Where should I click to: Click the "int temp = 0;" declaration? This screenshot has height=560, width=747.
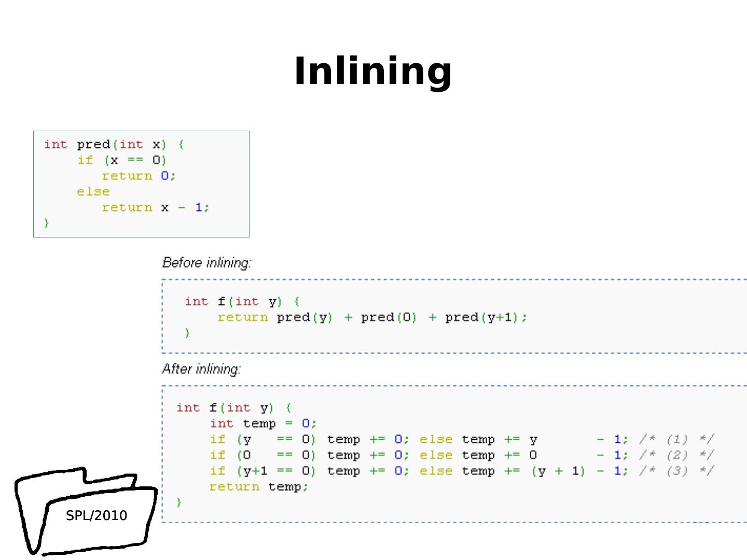tap(262, 424)
